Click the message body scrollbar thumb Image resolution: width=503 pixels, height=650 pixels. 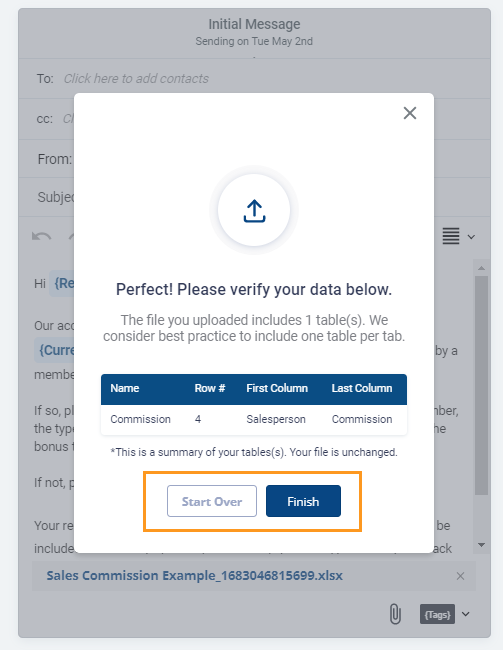(x=481, y=386)
